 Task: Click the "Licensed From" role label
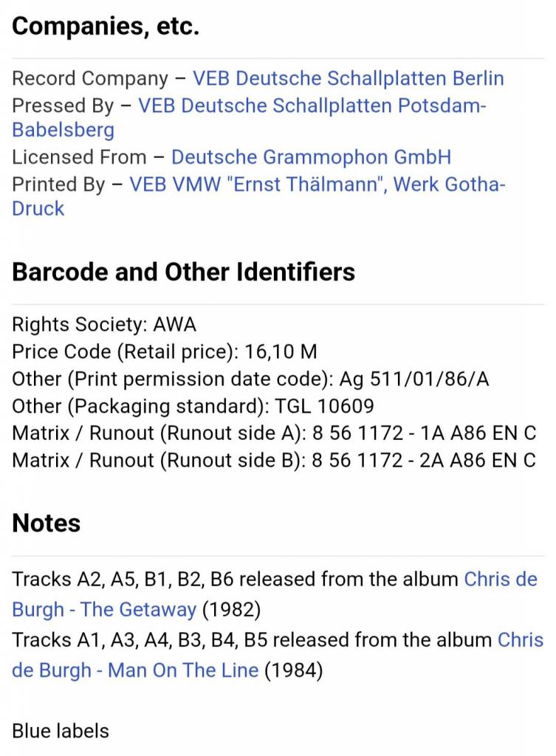pyautogui.click(x=79, y=157)
